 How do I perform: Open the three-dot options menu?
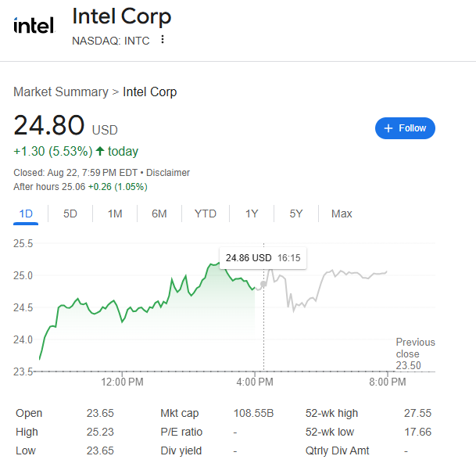coord(162,40)
